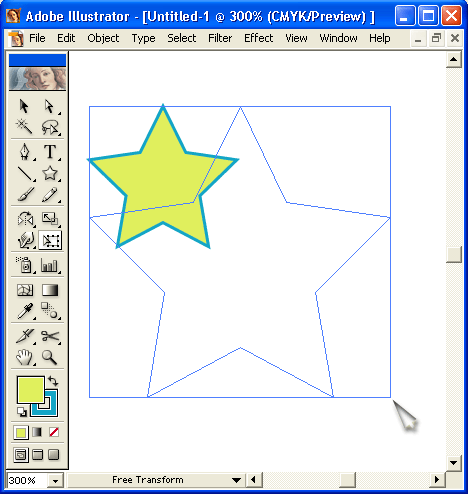This screenshot has height=494, width=468.
Task: Click the Venus image atop the toolbox
Action: [37, 79]
